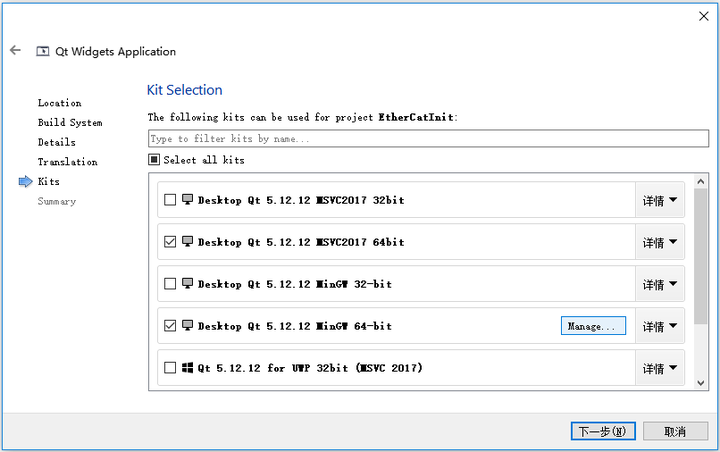Click label Qt 5.12.12 for UWP 32bit
Image resolution: width=720 pixels, height=452 pixels.
310,368
